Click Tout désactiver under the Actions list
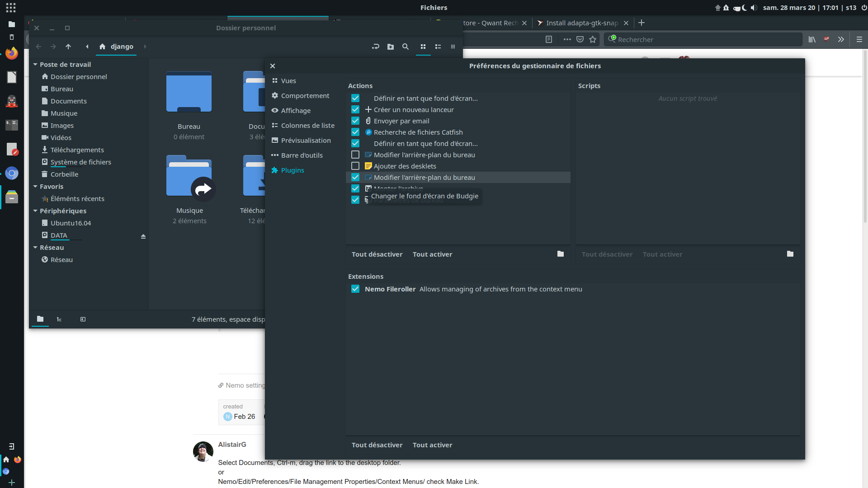The width and height of the screenshot is (868, 488). [377, 254]
